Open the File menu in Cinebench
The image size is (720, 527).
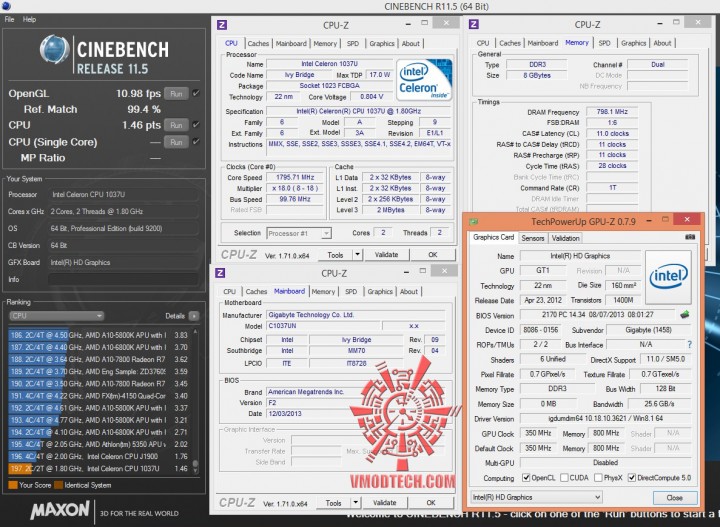coord(9,19)
